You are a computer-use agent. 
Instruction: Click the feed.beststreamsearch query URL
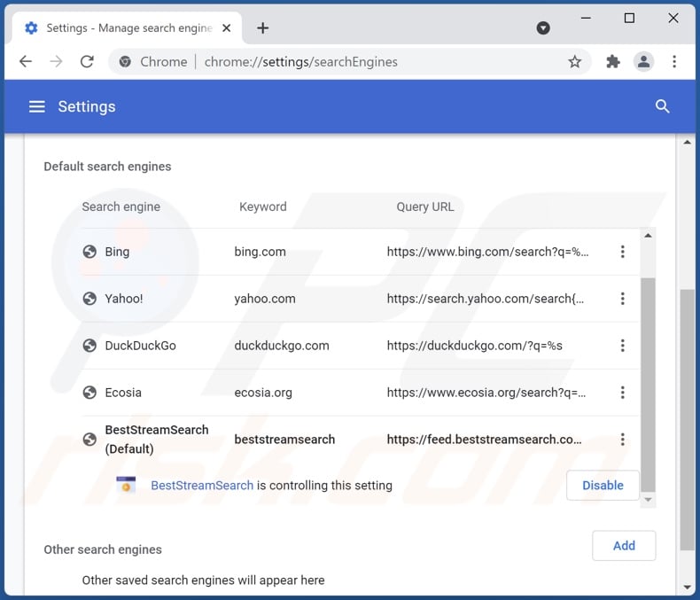484,440
